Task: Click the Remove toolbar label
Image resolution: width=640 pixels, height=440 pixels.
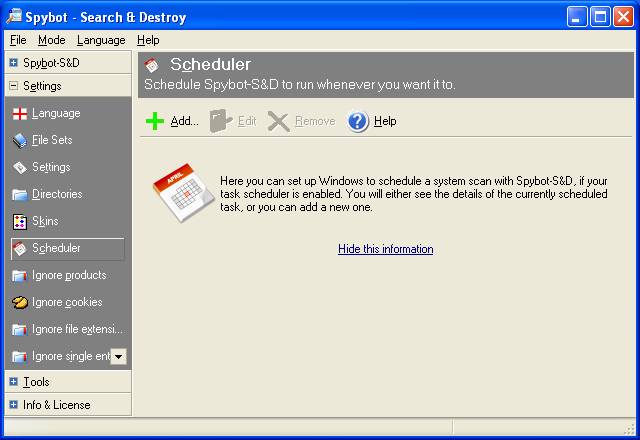Action: (315, 121)
